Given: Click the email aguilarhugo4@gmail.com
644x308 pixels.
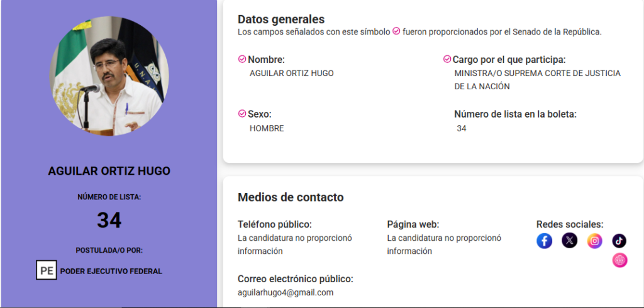Looking at the screenshot, I should pos(286,293).
